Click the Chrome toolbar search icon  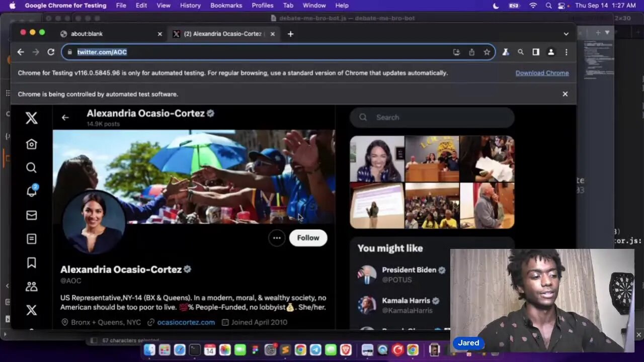[x=521, y=52]
